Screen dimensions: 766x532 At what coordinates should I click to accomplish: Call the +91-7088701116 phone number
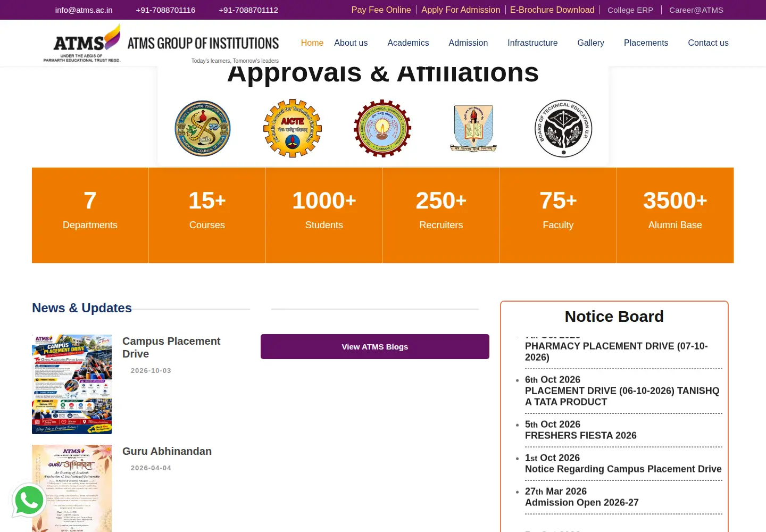(165, 10)
